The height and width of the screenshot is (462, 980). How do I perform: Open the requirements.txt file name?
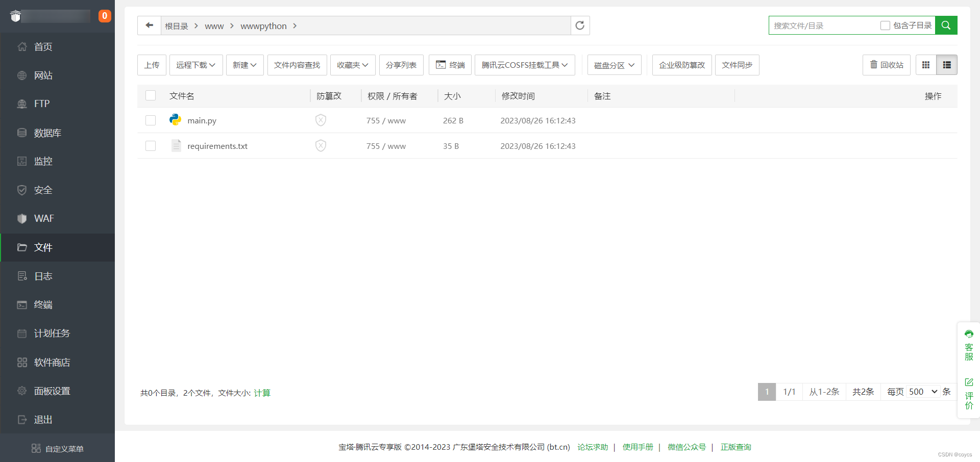point(217,146)
